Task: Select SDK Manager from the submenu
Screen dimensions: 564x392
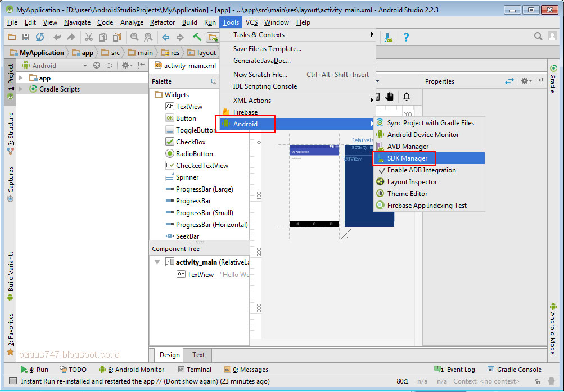Action: tap(429, 158)
